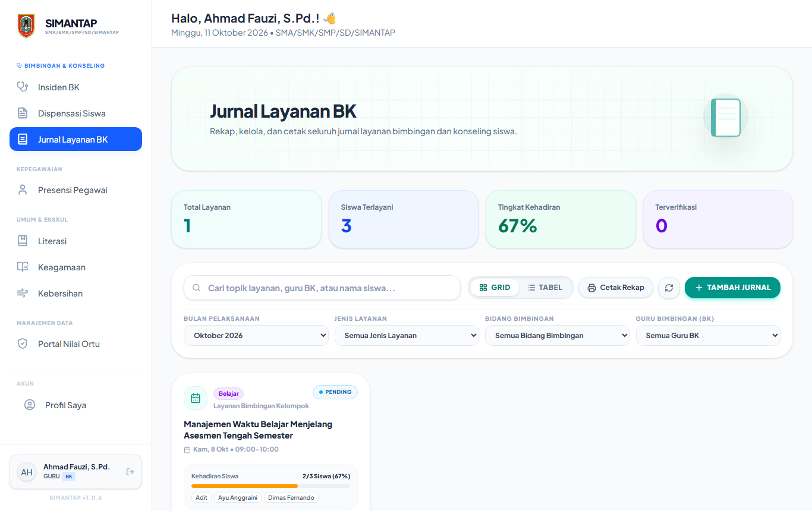Go to Dispensasi Siswa page
The width and height of the screenshot is (812, 511).
[75, 113]
